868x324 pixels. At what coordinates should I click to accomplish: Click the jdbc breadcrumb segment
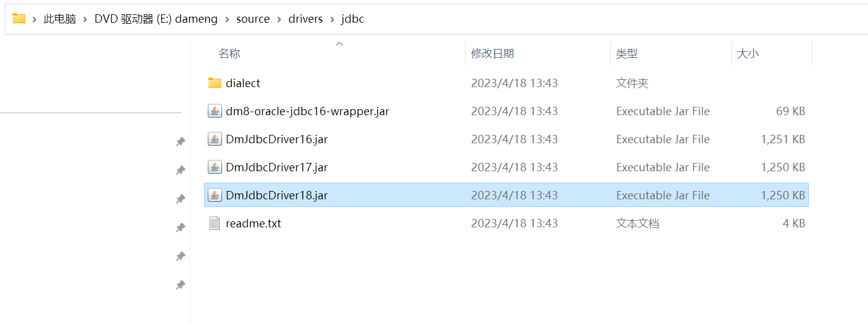[352, 19]
